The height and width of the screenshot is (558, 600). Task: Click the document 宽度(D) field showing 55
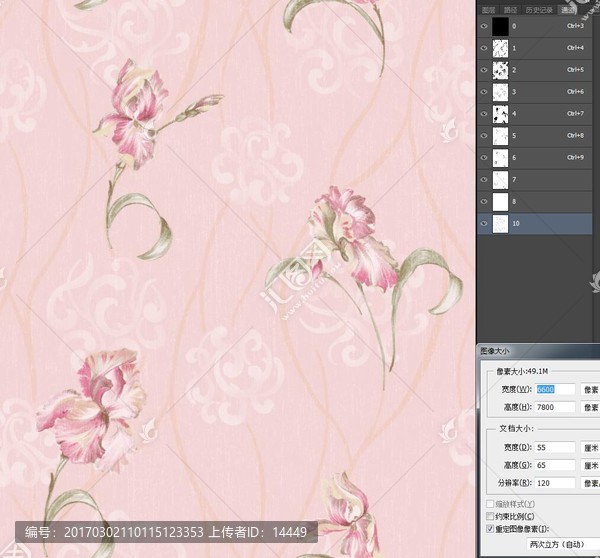pos(556,447)
